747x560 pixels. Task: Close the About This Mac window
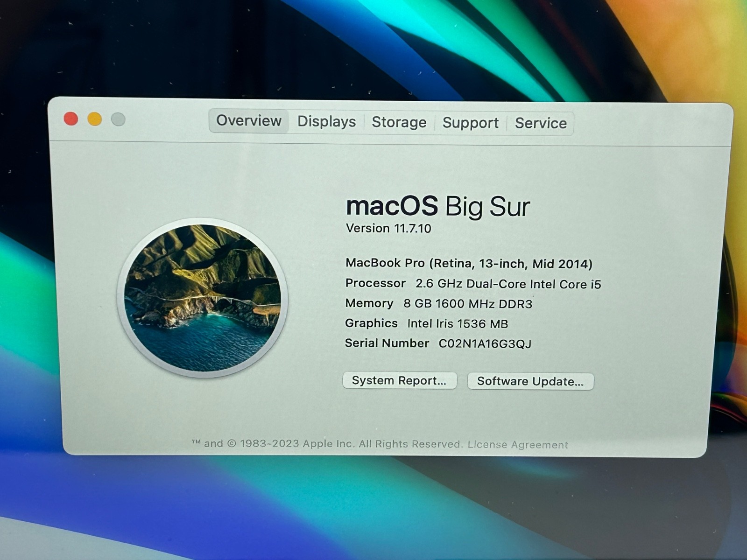pos(71,119)
